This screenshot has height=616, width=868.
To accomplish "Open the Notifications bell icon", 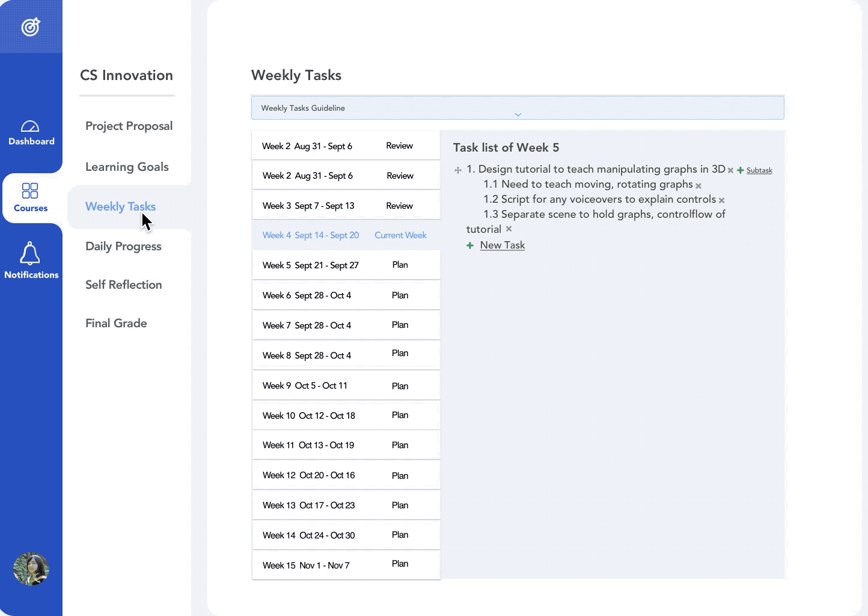I will (30, 253).
